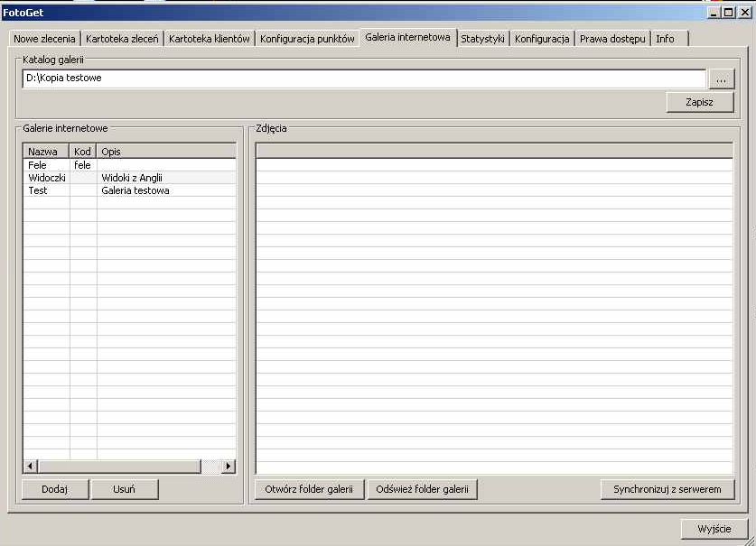Exit the application with Wyjście

pyautogui.click(x=714, y=529)
